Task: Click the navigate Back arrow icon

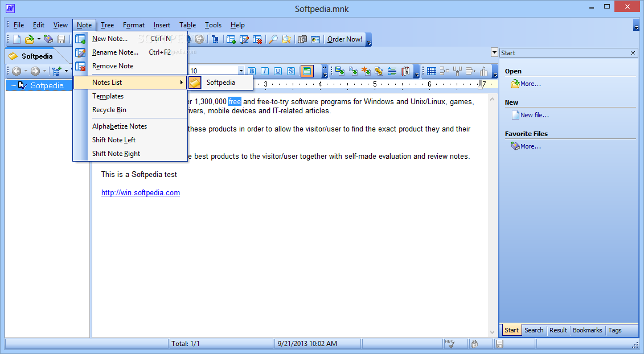Action: pyautogui.click(x=17, y=71)
